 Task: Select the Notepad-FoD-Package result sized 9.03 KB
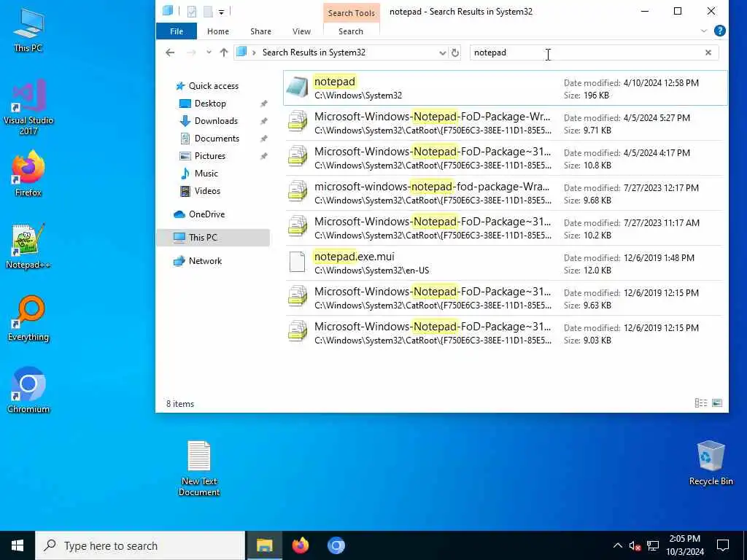click(505, 333)
